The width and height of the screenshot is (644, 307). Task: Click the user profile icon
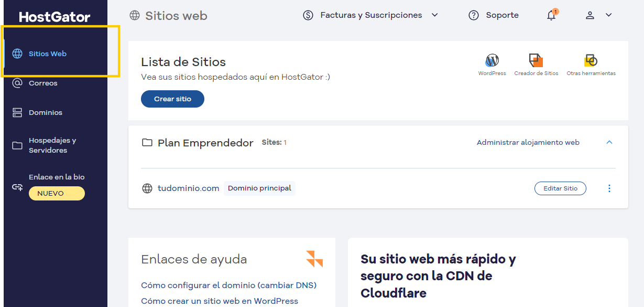tap(590, 15)
